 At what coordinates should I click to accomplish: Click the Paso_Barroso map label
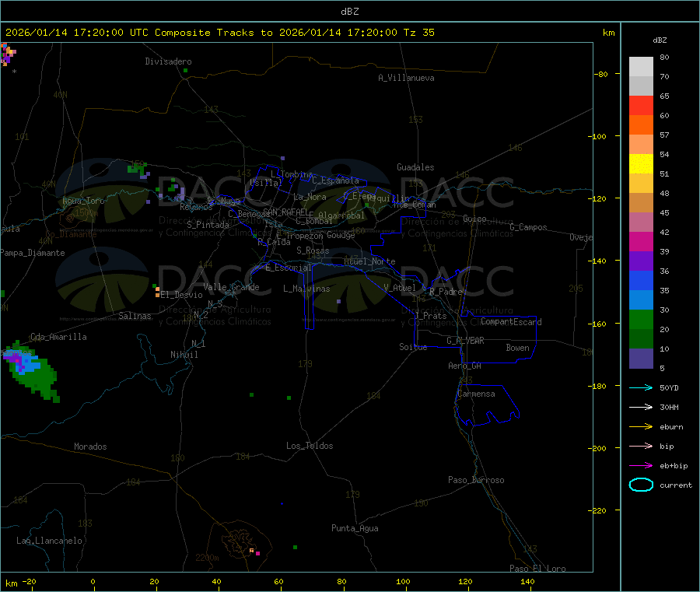(x=476, y=480)
